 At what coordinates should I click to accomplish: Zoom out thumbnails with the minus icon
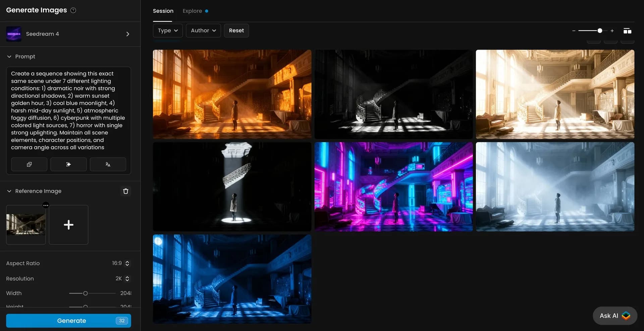tap(574, 31)
